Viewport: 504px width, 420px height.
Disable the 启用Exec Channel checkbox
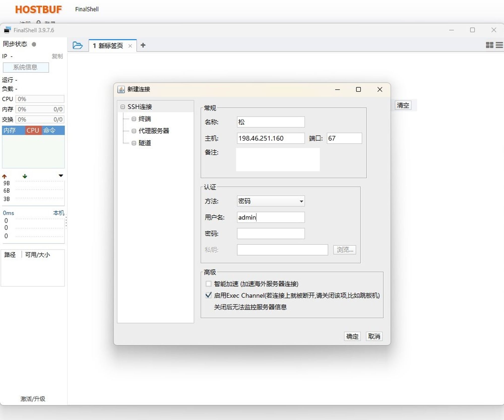tap(208, 295)
